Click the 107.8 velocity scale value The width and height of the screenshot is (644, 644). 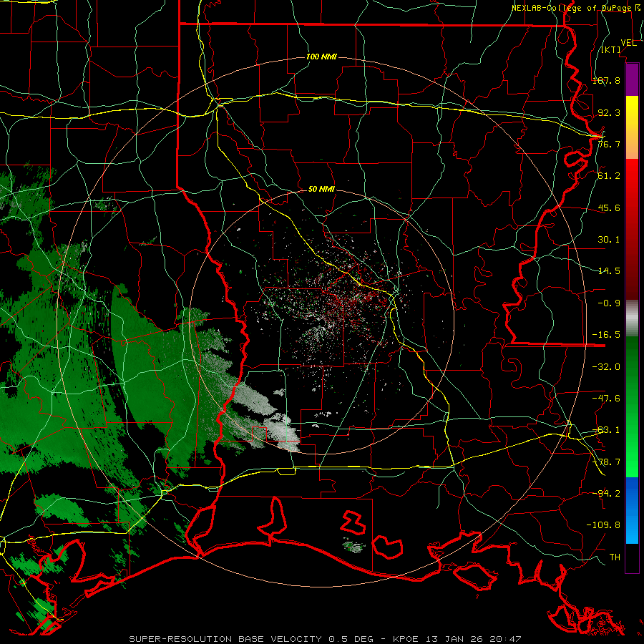click(606, 80)
